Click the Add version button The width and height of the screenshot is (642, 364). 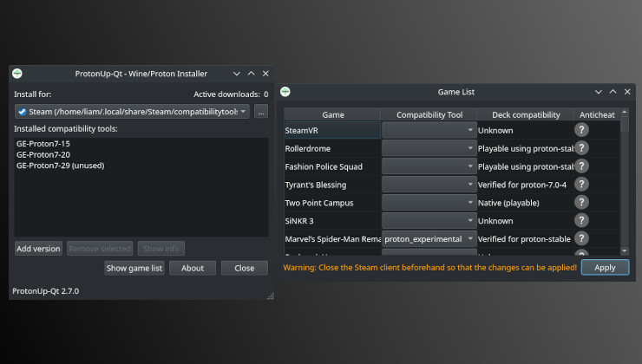point(38,248)
